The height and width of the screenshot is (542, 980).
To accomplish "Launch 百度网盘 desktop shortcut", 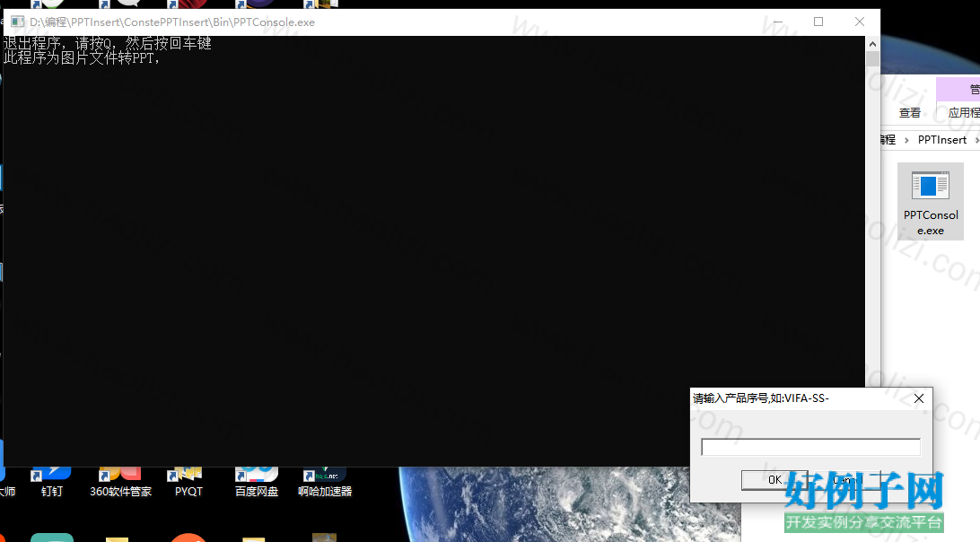I will coord(257,482).
